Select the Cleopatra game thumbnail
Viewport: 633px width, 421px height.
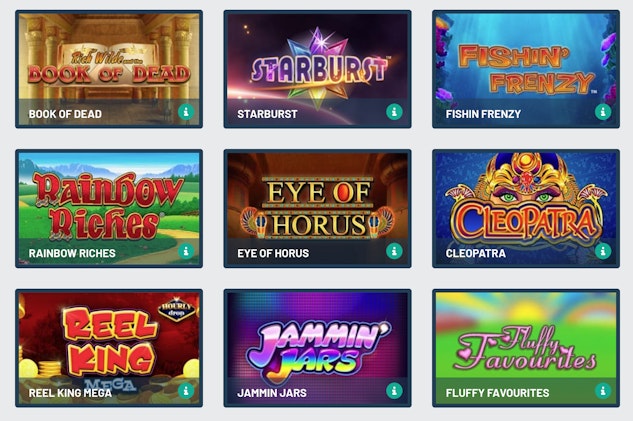point(526,209)
